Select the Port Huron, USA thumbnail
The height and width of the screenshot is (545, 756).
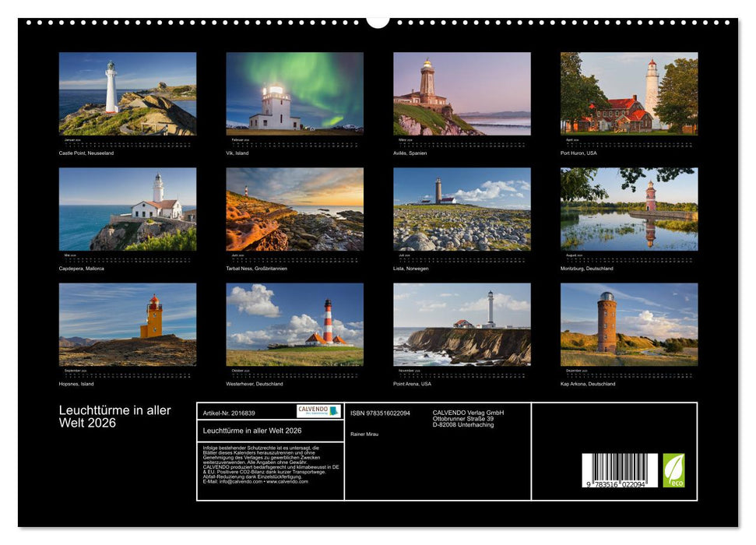[629, 93]
